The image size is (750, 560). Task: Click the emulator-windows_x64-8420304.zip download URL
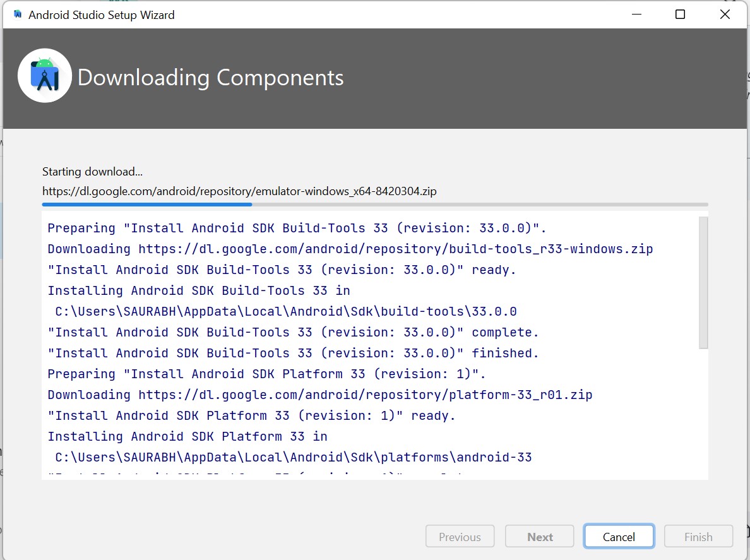click(x=239, y=191)
